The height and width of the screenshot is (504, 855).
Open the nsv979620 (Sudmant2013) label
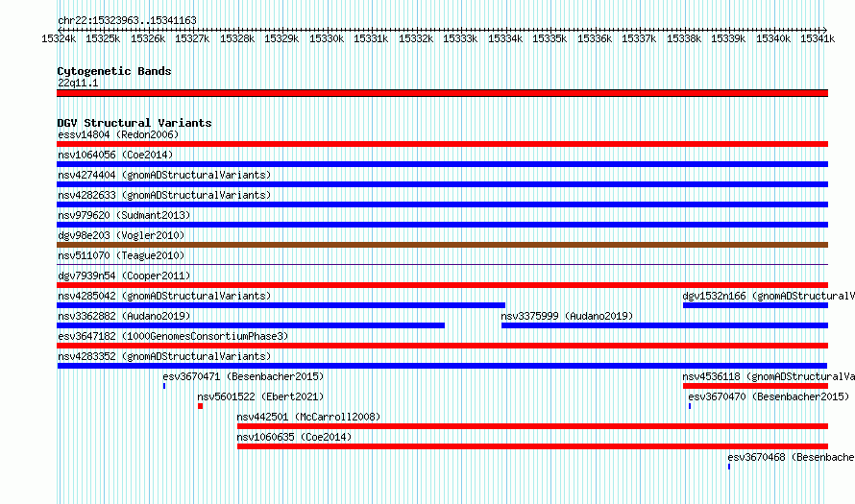pyautogui.click(x=124, y=215)
